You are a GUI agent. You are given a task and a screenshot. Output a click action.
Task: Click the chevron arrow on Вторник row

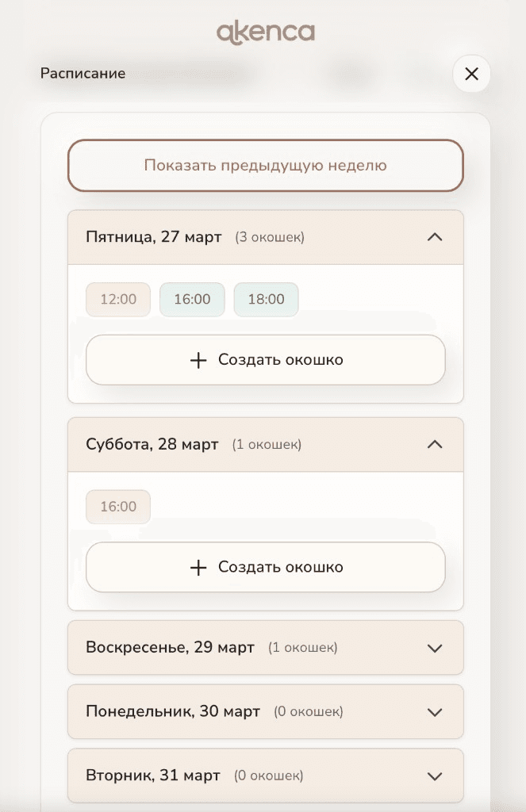click(435, 776)
